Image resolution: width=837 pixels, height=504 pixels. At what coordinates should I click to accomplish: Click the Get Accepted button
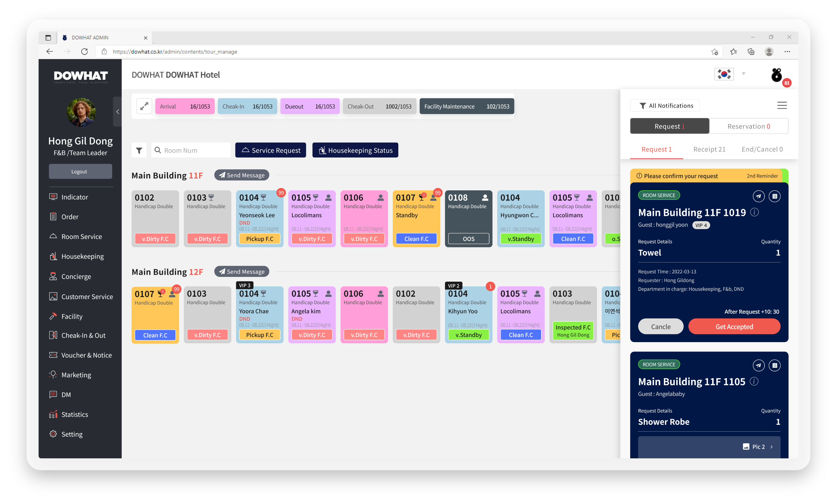pyautogui.click(x=734, y=326)
